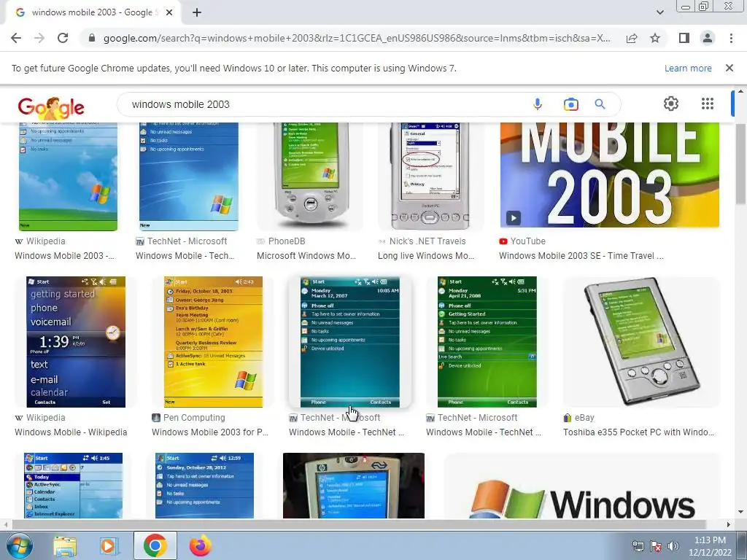
Task: Click the forward navigation arrow
Action: pos(39,38)
